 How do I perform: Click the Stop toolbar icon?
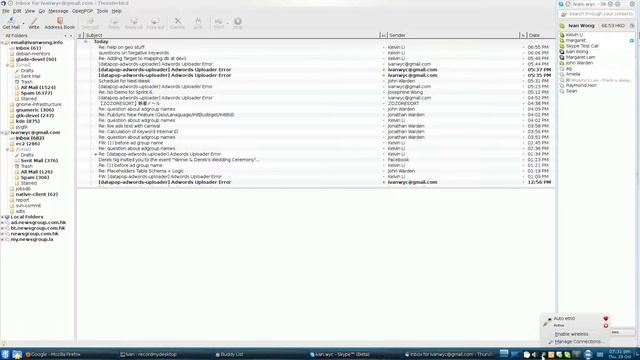click(238, 23)
